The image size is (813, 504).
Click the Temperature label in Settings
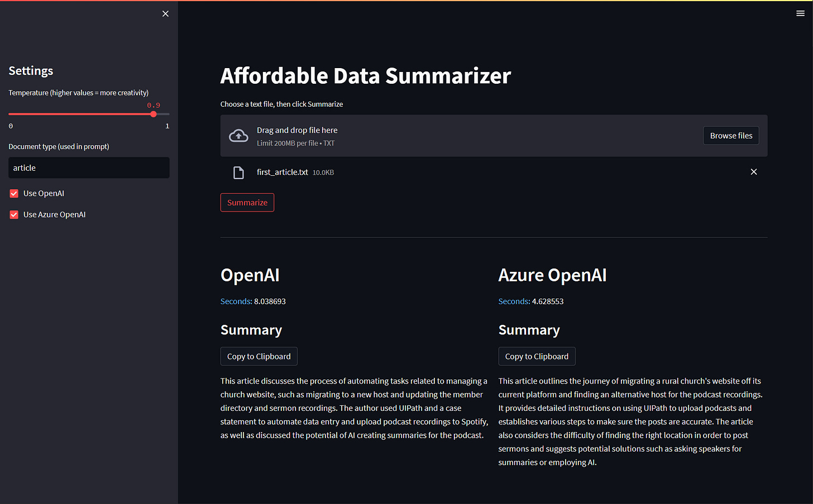78,93
